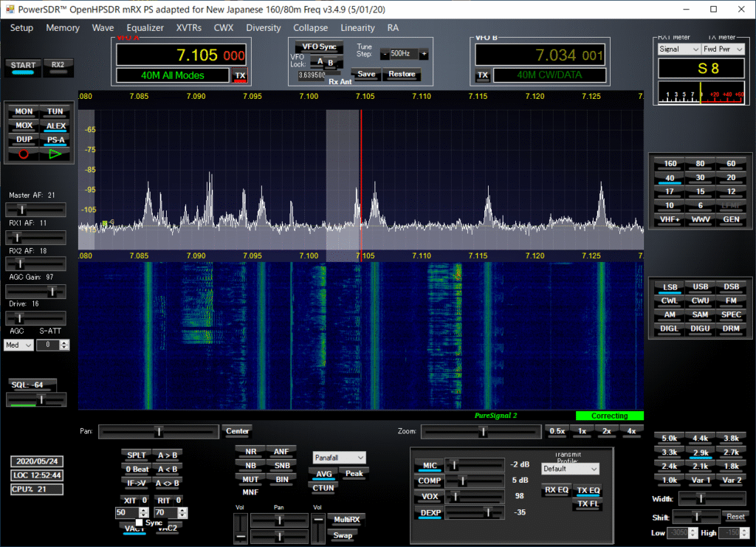Enable the Sync checkbox
The image size is (756, 547).
pyautogui.click(x=139, y=523)
